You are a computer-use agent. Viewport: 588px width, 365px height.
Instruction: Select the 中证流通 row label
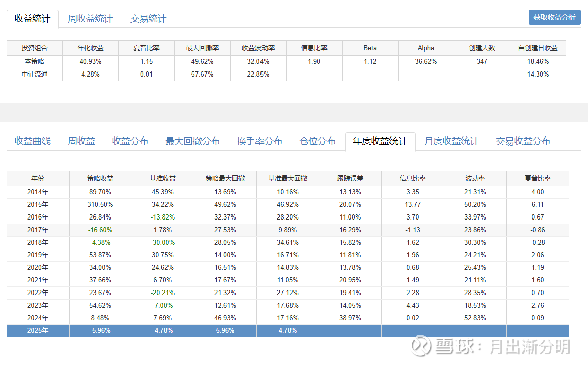click(34, 74)
